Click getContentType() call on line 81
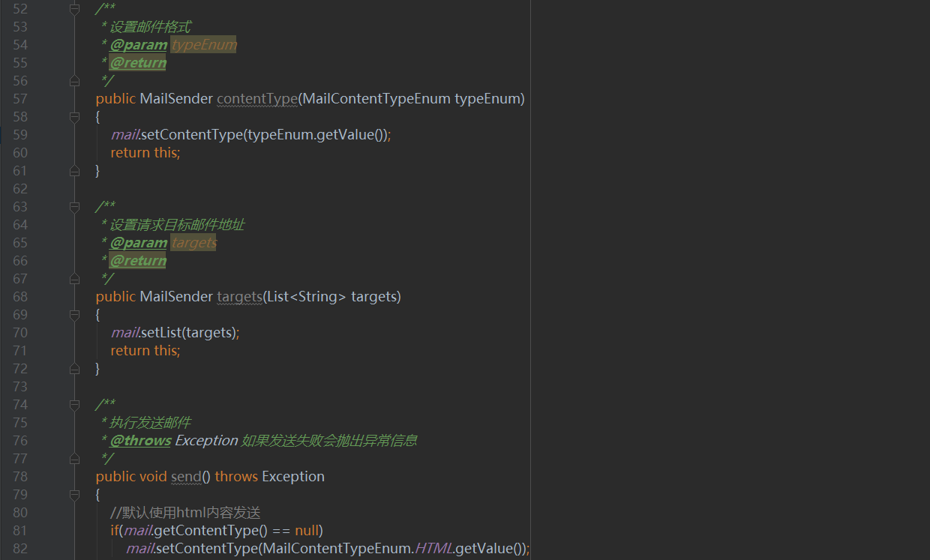 211,531
